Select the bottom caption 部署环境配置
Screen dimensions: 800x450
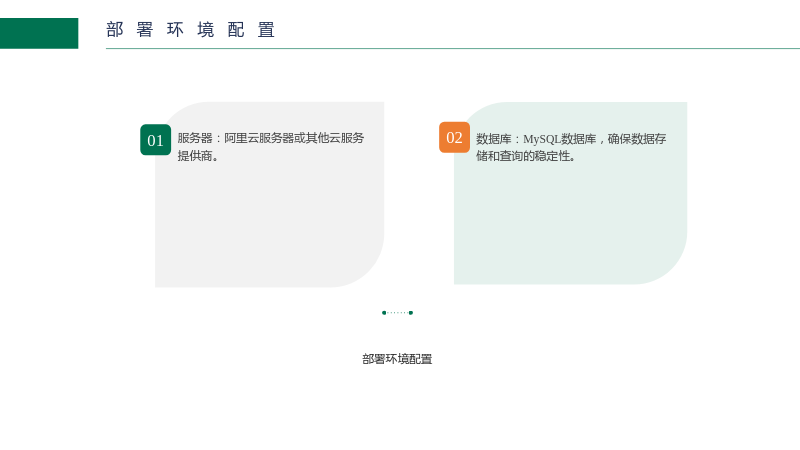pyautogui.click(x=397, y=359)
